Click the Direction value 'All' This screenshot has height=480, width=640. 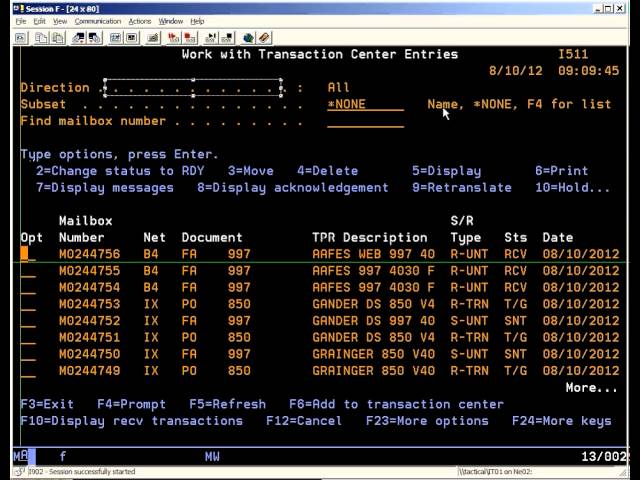pyautogui.click(x=338, y=88)
